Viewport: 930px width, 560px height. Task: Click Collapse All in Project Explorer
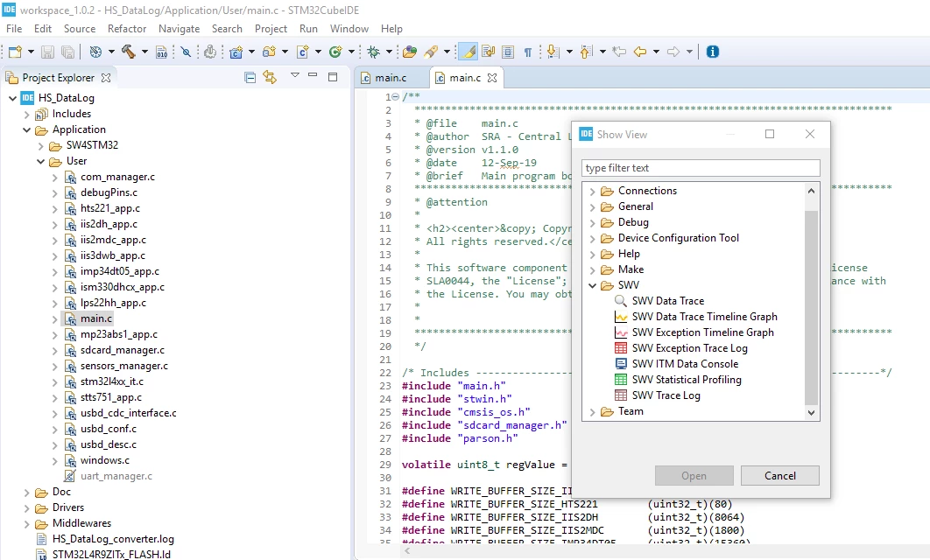pos(250,78)
